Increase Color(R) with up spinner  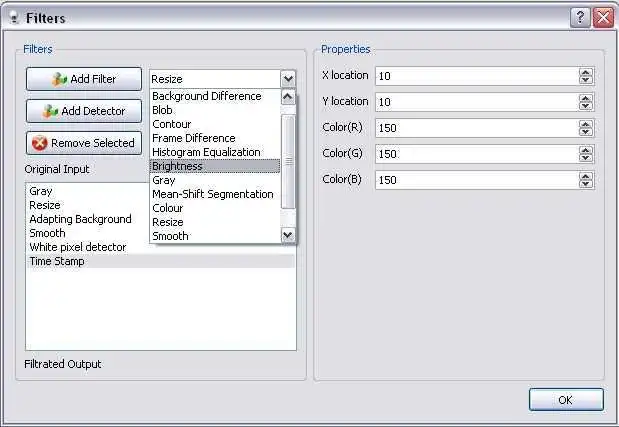[x=586, y=124]
